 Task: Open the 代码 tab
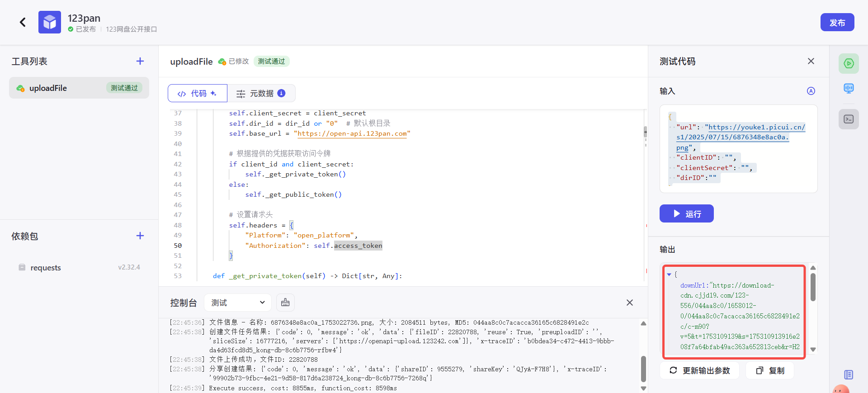198,93
